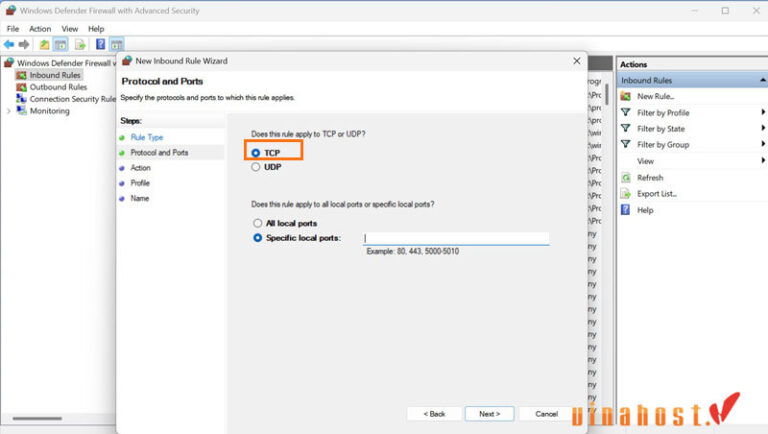Open the View submenu arrow in Actions
Viewport: 768px width, 434px height.
(x=763, y=161)
